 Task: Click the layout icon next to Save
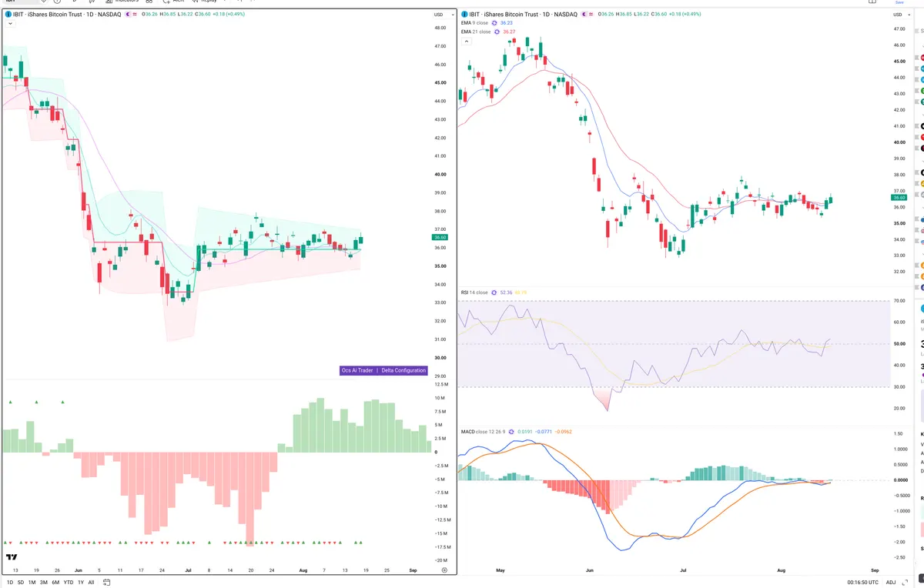pos(872,2)
